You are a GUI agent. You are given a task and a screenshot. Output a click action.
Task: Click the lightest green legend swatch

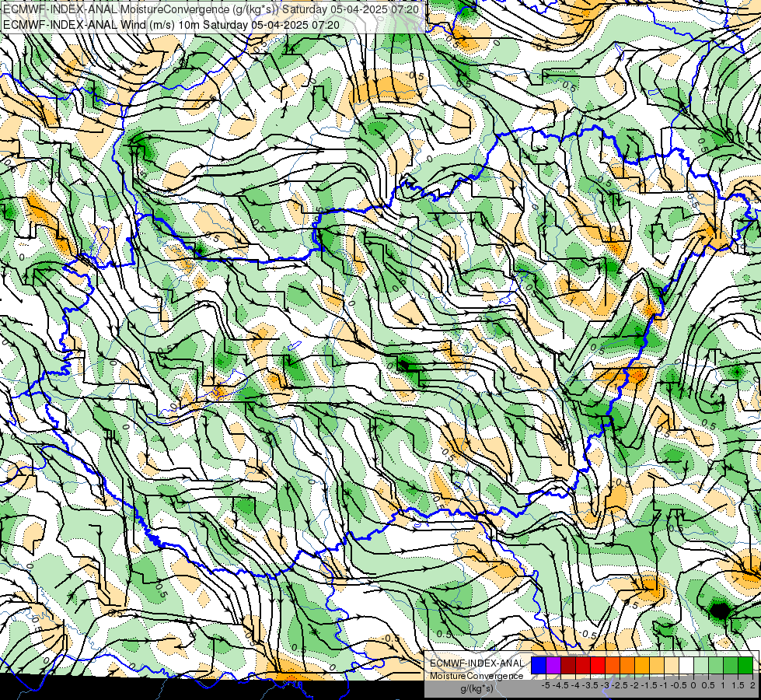point(701,665)
